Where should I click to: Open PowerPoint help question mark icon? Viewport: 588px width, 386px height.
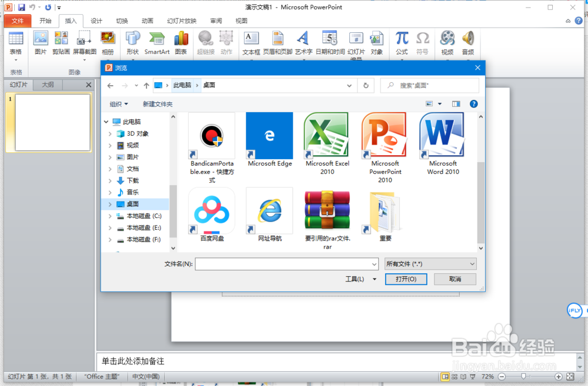tap(579, 21)
